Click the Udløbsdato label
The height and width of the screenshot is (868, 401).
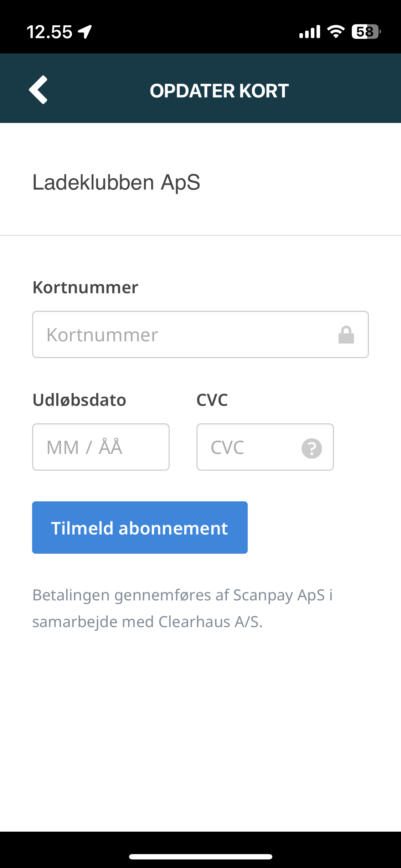point(79,400)
